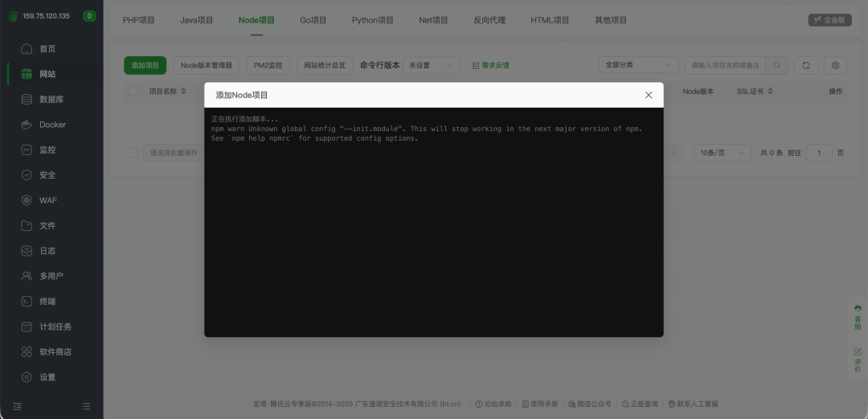Viewport: 868px width, 419px height.
Task: Click the sort arrows beside SSL证书
Action: pyautogui.click(x=770, y=92)
